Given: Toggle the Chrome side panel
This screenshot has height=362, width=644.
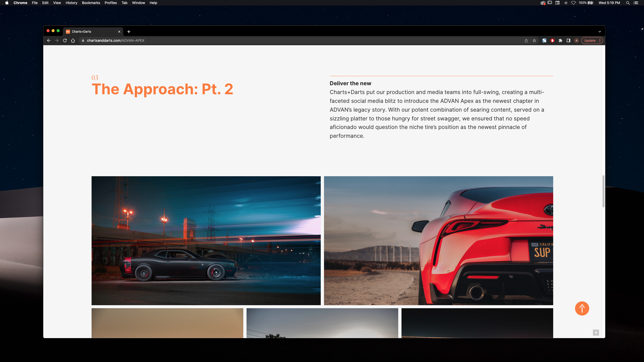Looking at the screenshot, I should [569, 40].
